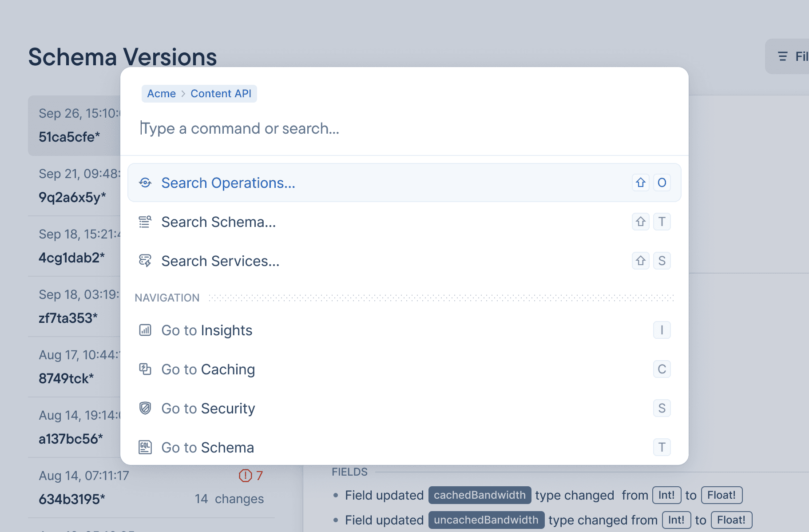Click the Search Operations icon
Image resolution: width=809 pixels, height=532 pixels.
click(x=145, y=183)
